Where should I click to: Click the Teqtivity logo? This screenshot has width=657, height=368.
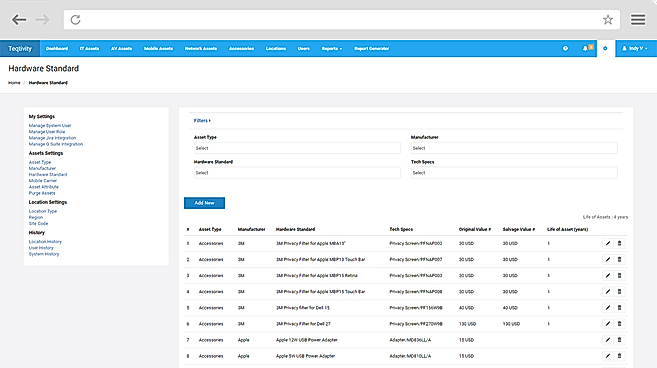pyautogui.click(x=20, y=49)
